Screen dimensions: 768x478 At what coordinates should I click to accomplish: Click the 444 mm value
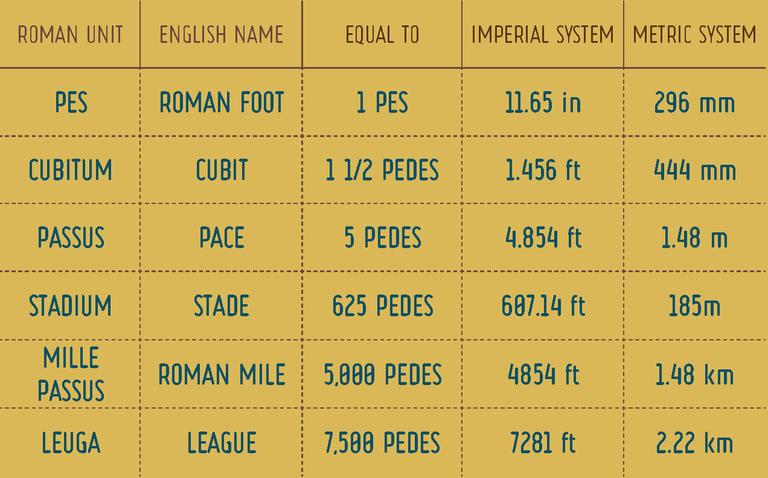(695, 170)
